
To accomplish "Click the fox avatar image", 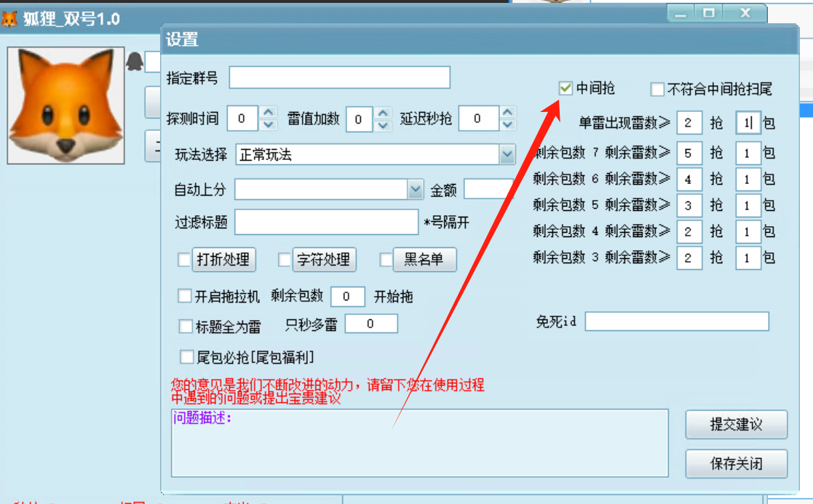I will pos(66,104).
